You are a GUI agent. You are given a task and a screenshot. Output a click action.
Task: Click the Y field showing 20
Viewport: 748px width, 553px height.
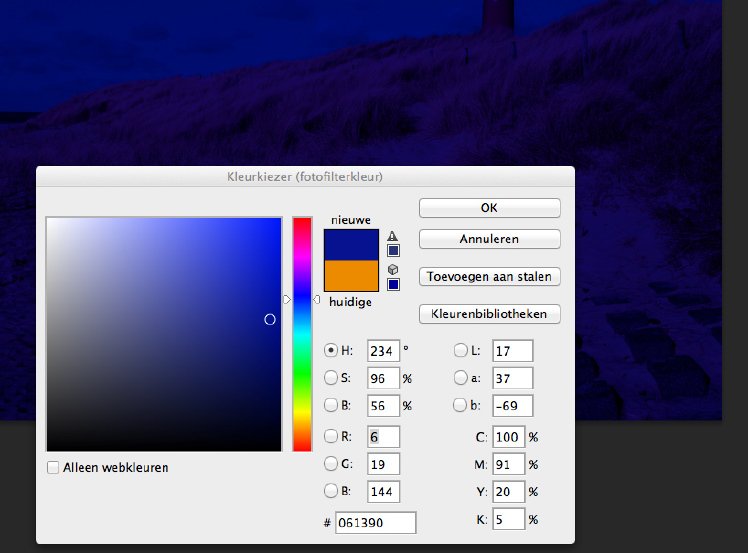click(509, 491)
